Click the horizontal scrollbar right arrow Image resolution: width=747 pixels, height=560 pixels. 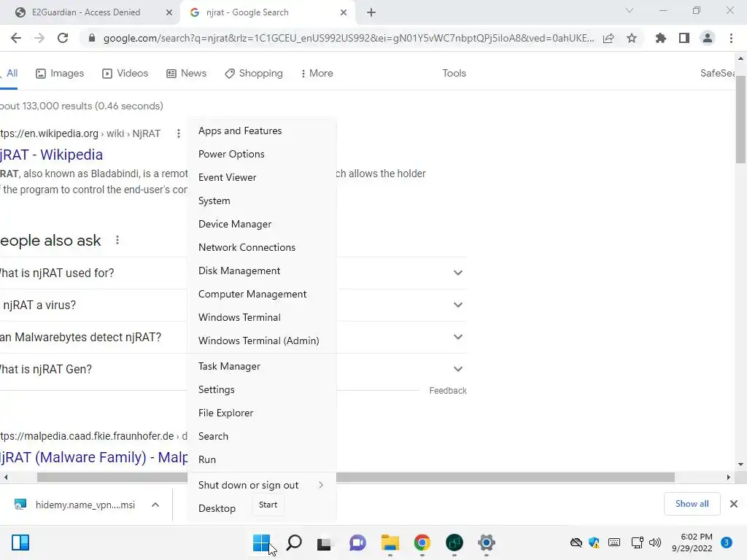[x=729, y=477]
